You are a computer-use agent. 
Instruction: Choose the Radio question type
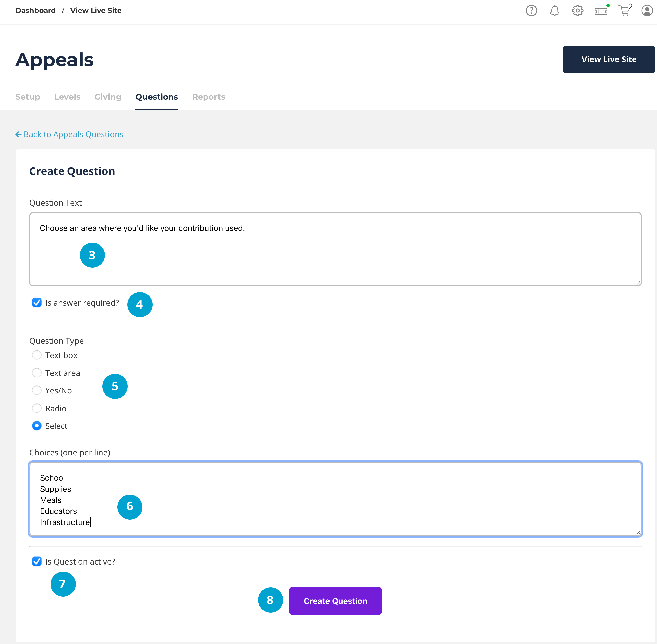click(37, 408)
